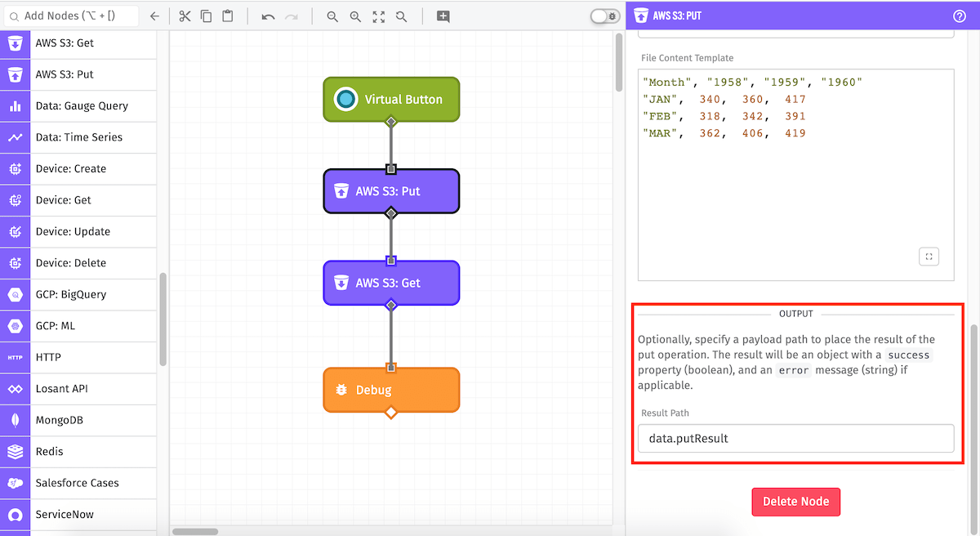Open help icon in AWS S3: Put header
980x536 pixels.
(x=960, y=16)
